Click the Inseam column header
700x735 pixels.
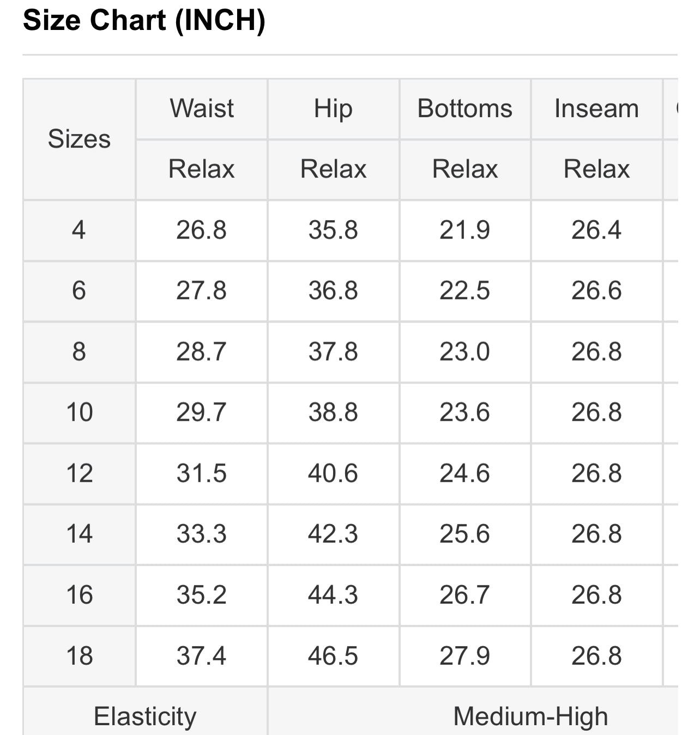pos(596,108)
